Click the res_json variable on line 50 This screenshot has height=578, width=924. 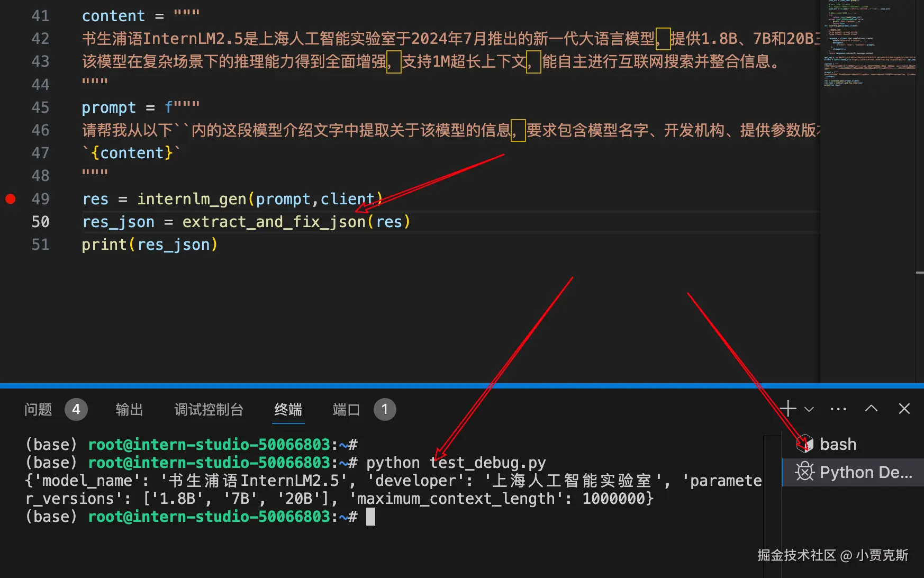pyautogui.click(x=119, y=222)
